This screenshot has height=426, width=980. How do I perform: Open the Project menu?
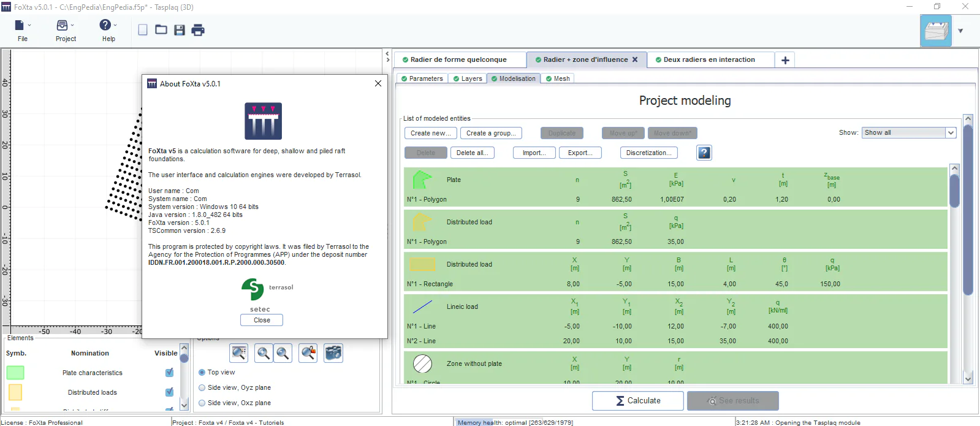66,30
